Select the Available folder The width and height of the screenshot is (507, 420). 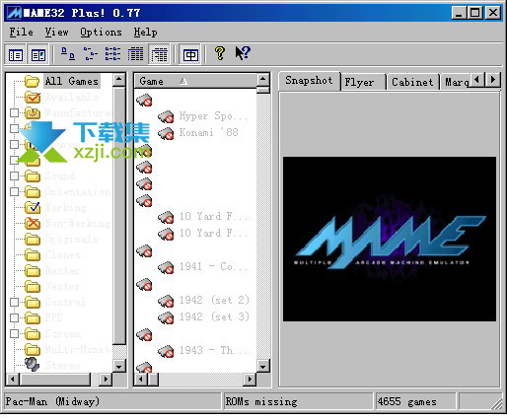click(71, 97)
